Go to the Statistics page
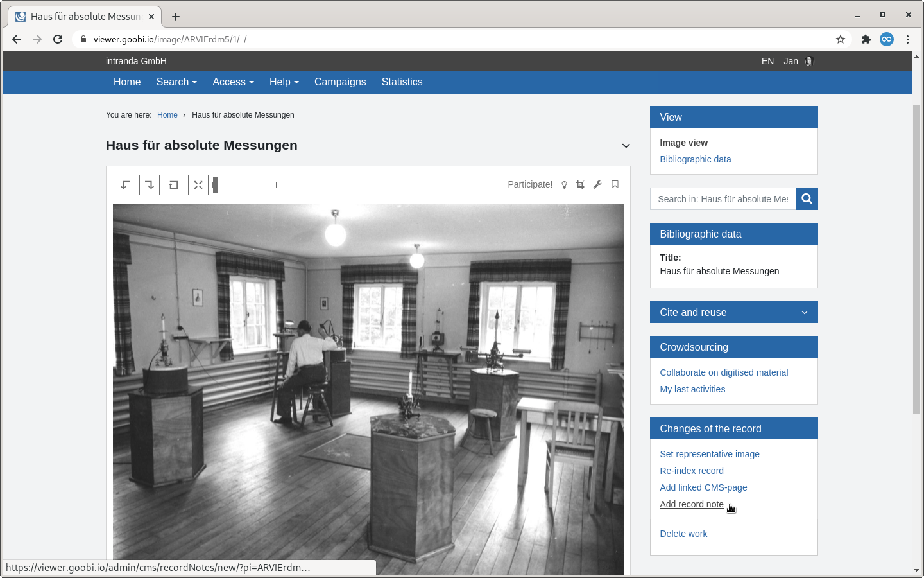The image size is (924, 578). tap(402, 82)
